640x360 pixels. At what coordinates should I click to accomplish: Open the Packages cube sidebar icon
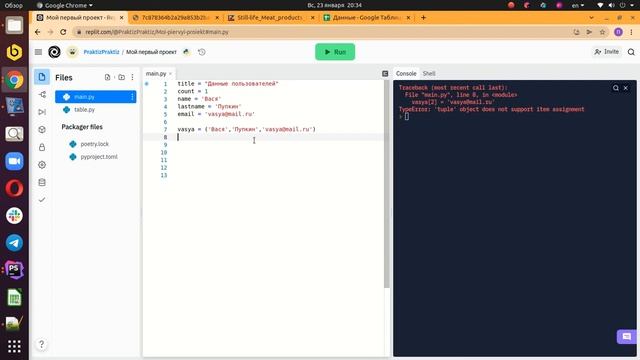tap(42, 129)
